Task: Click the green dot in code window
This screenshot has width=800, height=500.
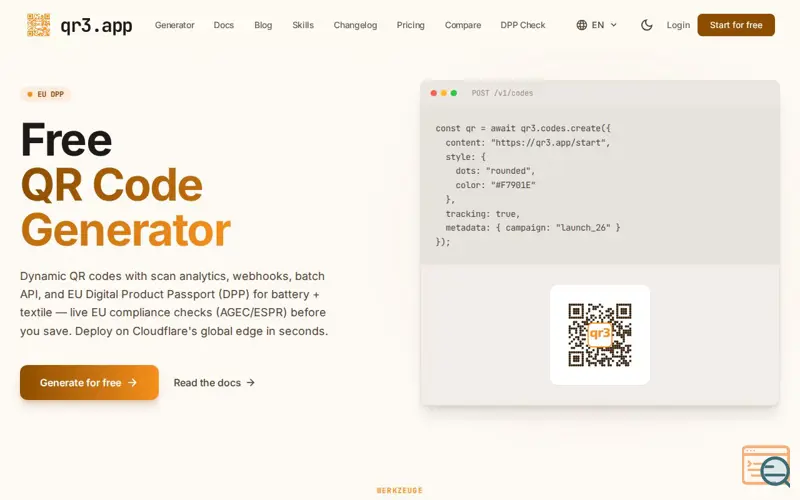Action: click(454, 93)
